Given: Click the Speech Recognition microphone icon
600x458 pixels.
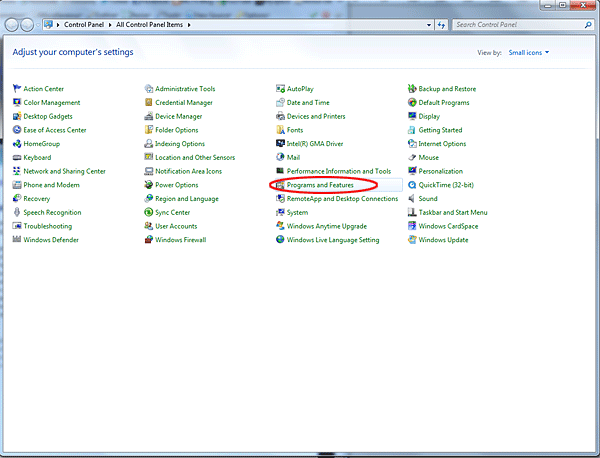Looking at the screenshot, I should [x=16, y=212].
